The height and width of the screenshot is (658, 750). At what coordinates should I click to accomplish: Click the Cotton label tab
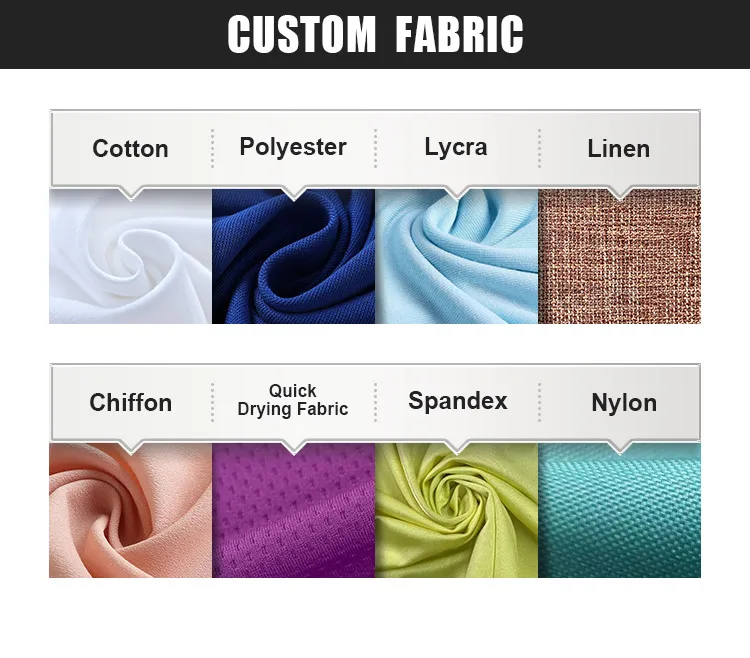[x=130, y=149]
